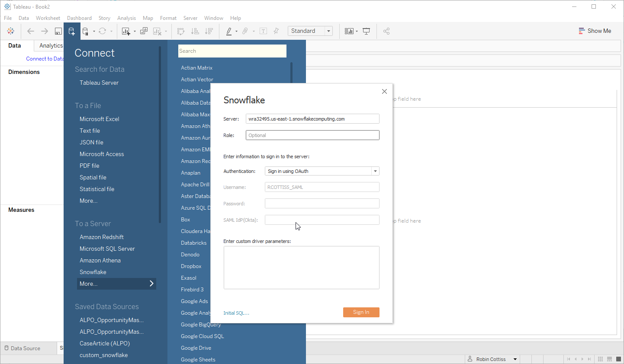Click the Pause Auto Updates icon
Viewport: 624px width, 364px height.
[85, 31]
